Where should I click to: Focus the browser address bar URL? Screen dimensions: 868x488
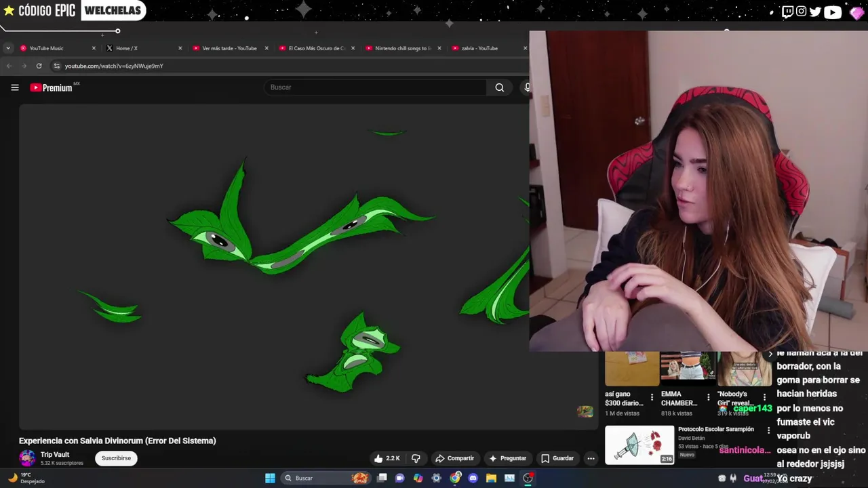114,66
